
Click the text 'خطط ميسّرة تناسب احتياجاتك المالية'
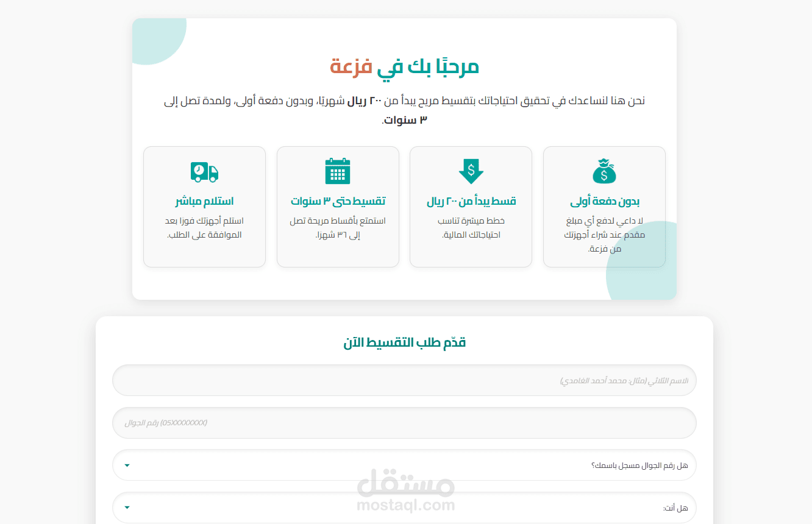471,228
